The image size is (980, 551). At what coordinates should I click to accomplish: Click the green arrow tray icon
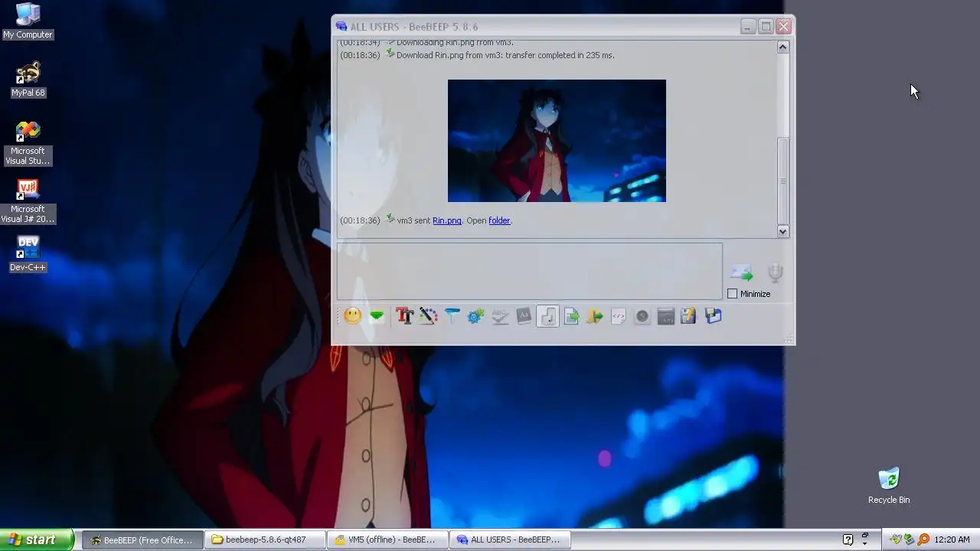pos(909,540)
